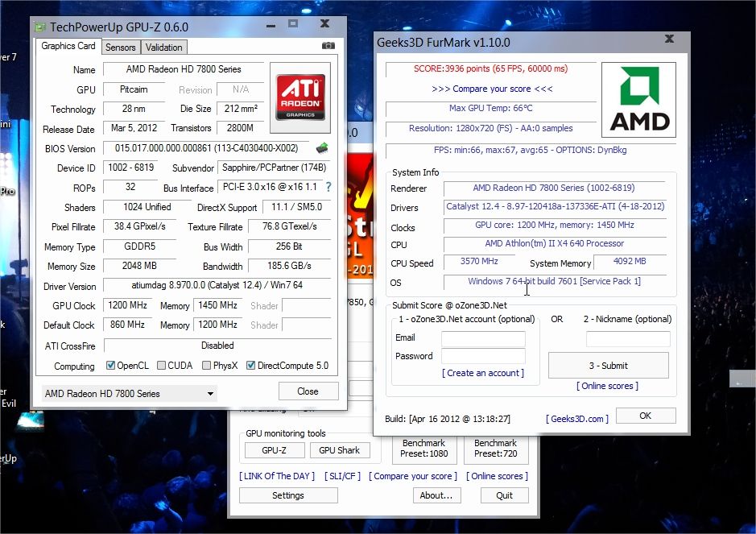Click OK in FurMark score window
Viewport: 756px width, 534px height.
click(x=646, y=416)
